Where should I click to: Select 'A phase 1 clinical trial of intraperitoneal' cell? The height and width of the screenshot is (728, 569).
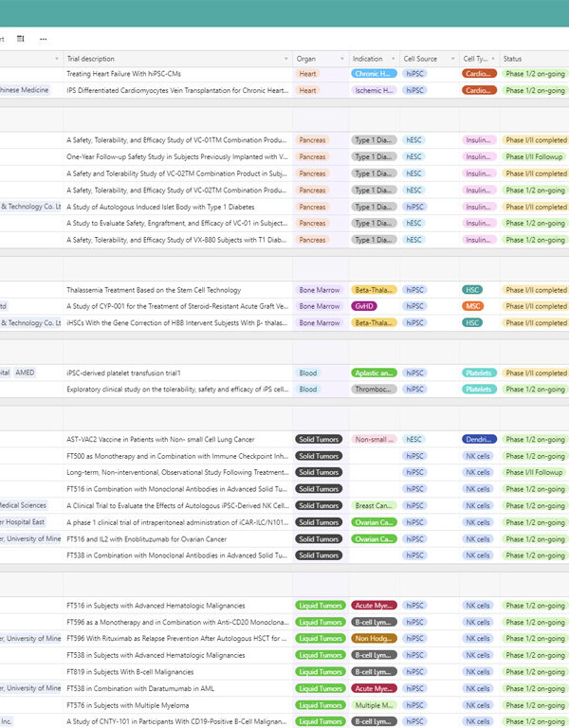coord(178,523)
